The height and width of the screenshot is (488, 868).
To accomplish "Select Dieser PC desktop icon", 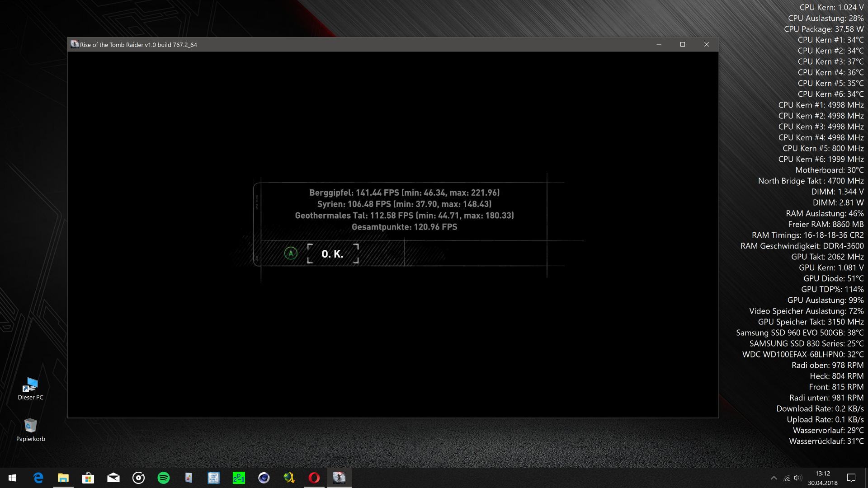I will [x=30, y=389].
